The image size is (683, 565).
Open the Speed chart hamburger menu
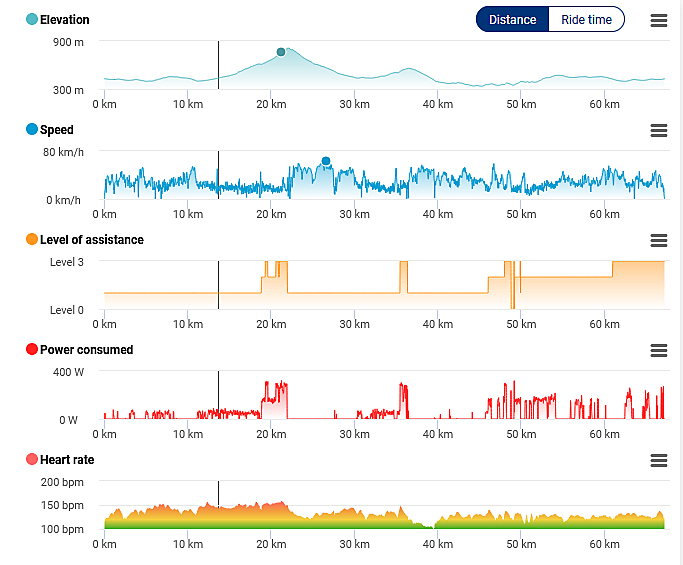coord(658,131)
